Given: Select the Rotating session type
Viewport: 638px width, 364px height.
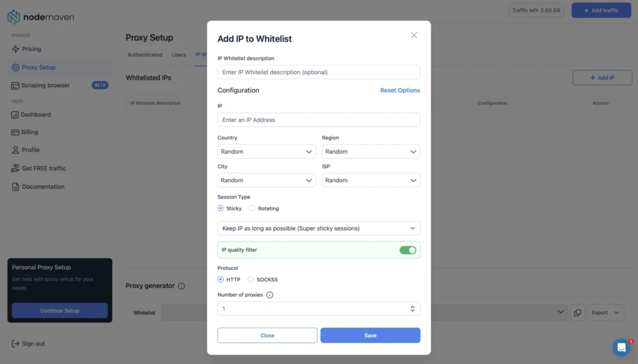Looking at the screenshot, I should 252,208.
